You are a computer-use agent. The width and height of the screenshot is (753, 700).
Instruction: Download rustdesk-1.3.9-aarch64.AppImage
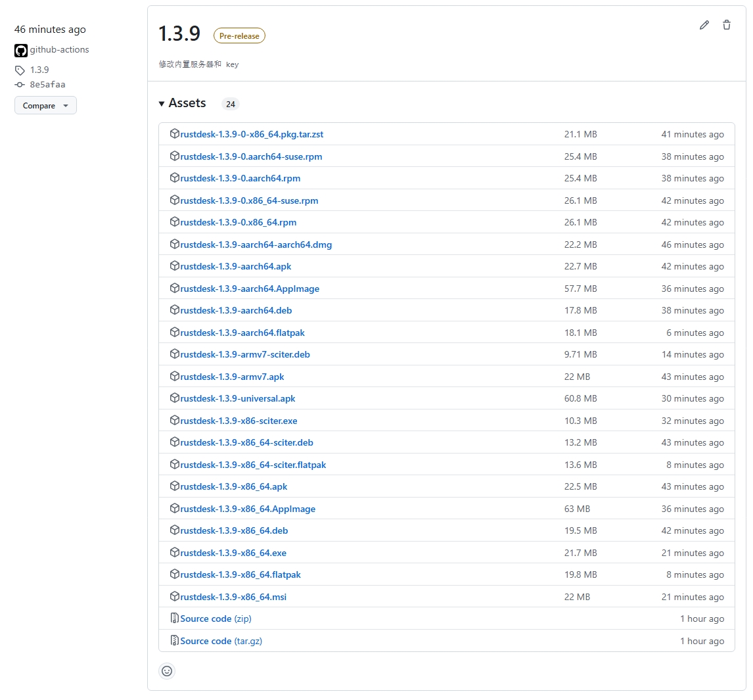pos(250,289)
